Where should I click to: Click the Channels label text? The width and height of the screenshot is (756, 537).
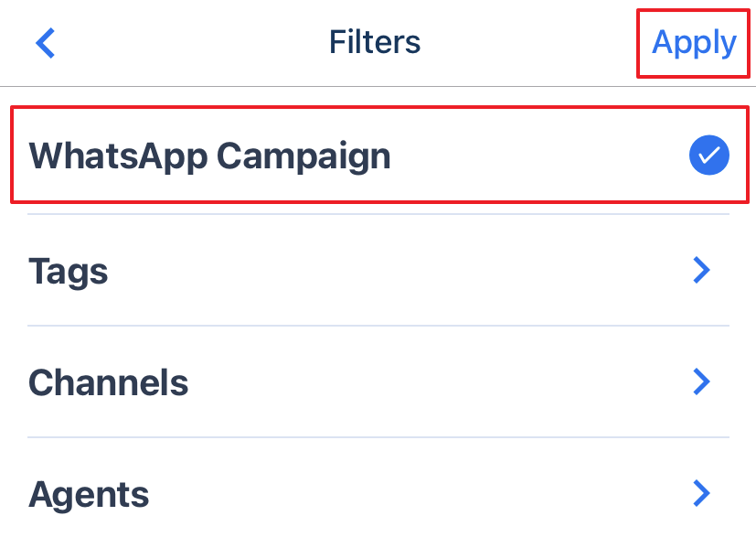(x=109, y=382)
